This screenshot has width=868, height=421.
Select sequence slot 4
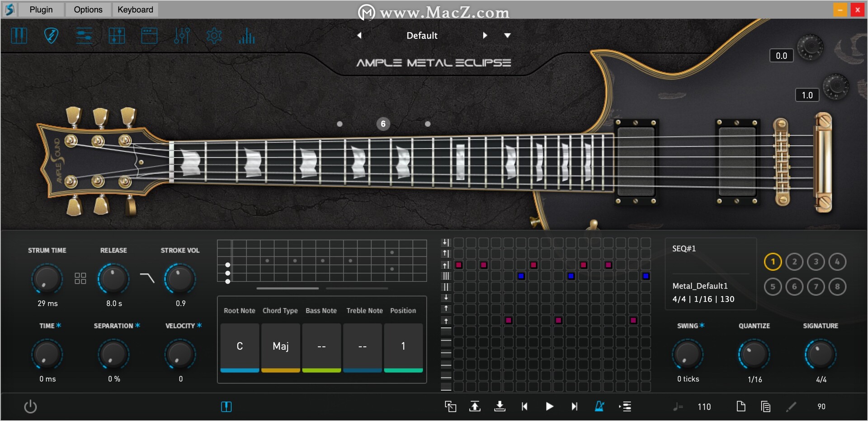click(x=837, y=262)
